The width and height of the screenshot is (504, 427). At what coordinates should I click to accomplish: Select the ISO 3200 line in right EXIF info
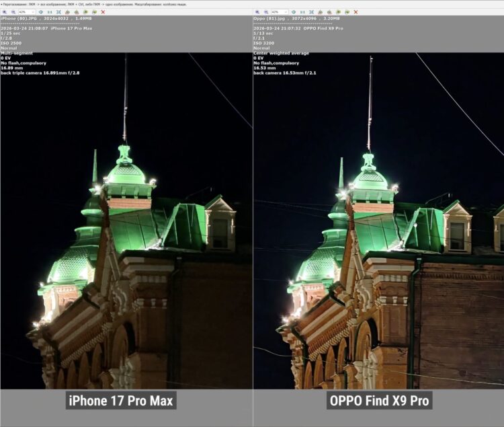(264, 43)
